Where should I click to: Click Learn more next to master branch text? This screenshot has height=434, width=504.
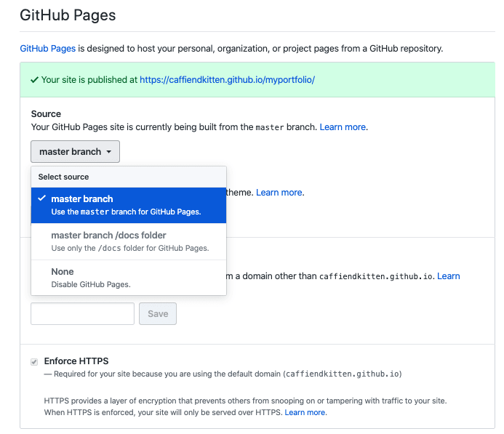point(343,127)
